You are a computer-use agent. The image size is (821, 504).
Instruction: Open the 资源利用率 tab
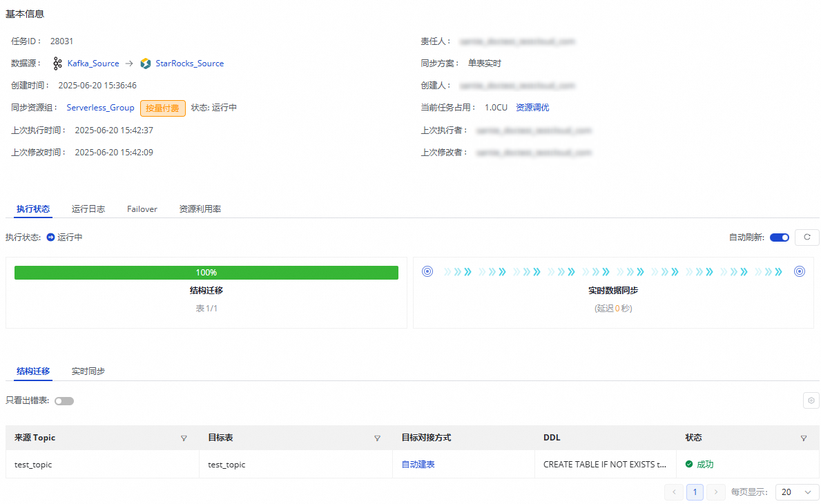coord(200,209)
